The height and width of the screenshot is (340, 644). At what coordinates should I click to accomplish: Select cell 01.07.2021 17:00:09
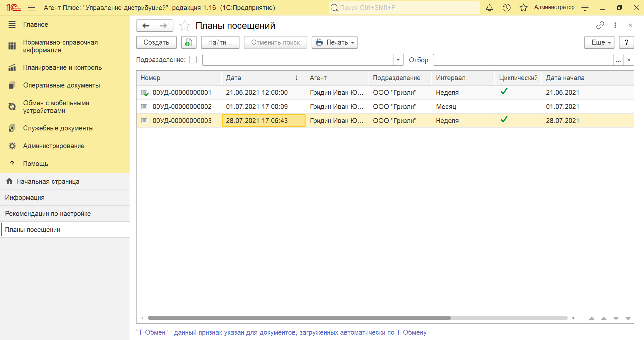[264, 107]
